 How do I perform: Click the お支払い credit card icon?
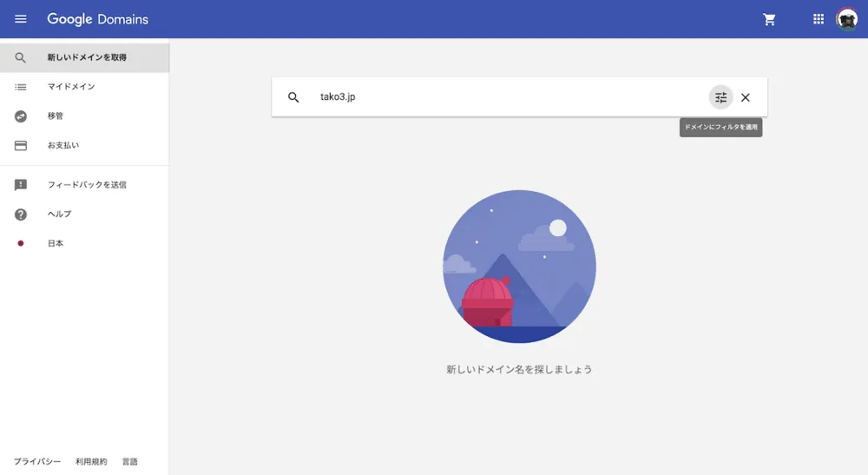pyautogui.click(x=21, y=146)
